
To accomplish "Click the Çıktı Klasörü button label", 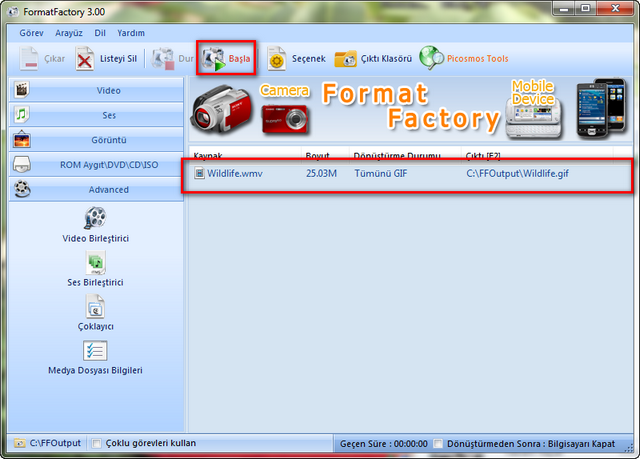I will [x=386, y=59].
